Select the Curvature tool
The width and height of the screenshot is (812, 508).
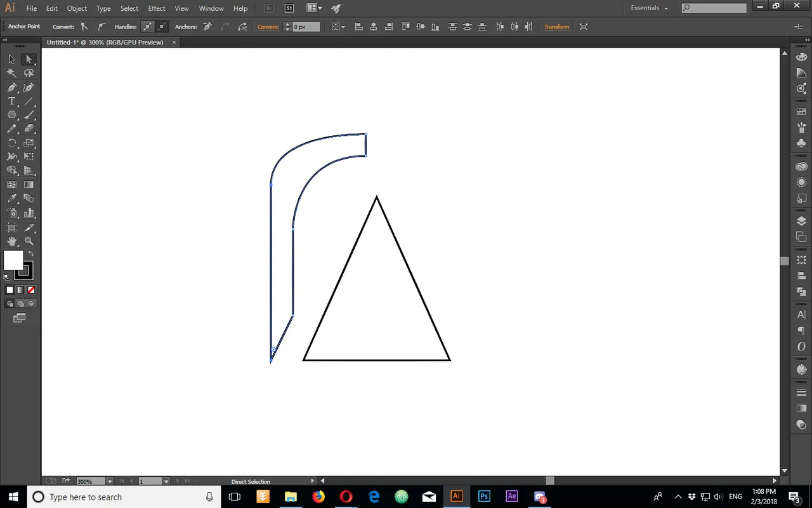[29, 88]
